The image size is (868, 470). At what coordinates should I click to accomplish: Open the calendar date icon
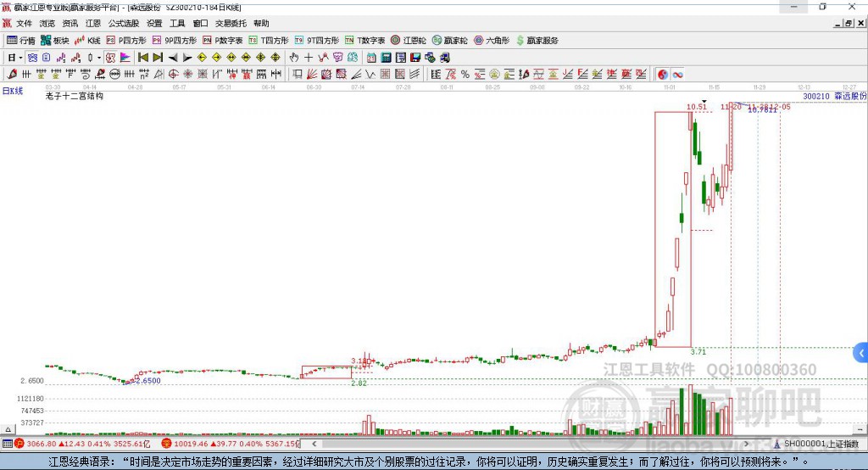[371, 58]
